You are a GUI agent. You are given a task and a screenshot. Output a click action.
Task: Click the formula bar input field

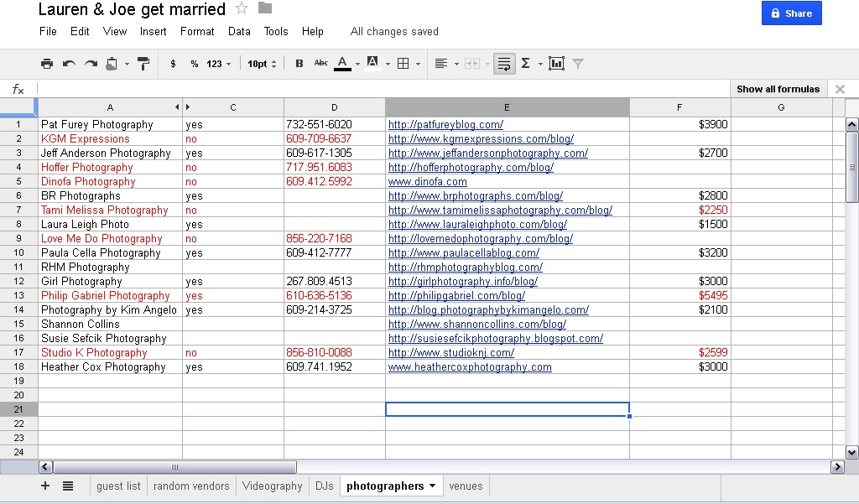pyautogui.click(x=382, y=89)
